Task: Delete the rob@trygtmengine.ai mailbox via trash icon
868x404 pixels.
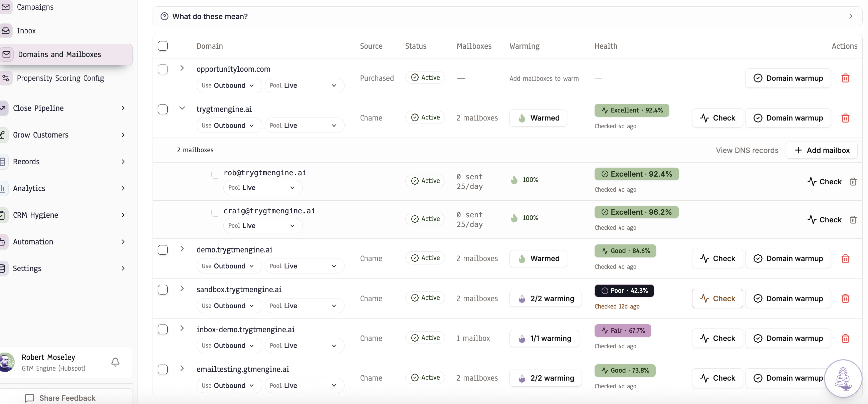Action: (853, 182)
